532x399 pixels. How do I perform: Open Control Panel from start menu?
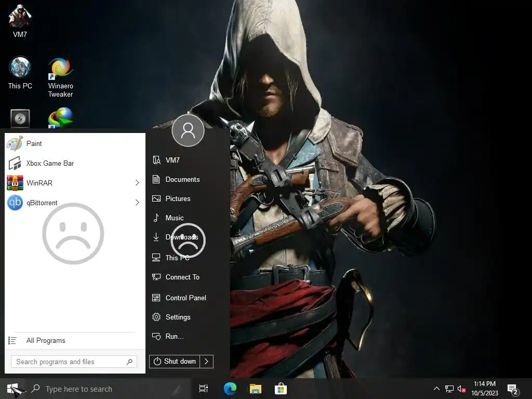[188, 298]
